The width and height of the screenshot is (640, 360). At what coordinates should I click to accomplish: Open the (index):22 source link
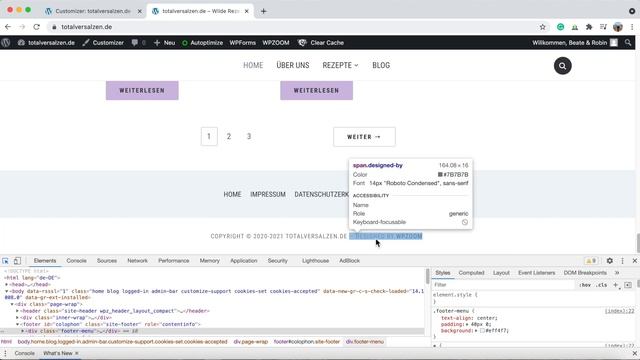(620, 311)
